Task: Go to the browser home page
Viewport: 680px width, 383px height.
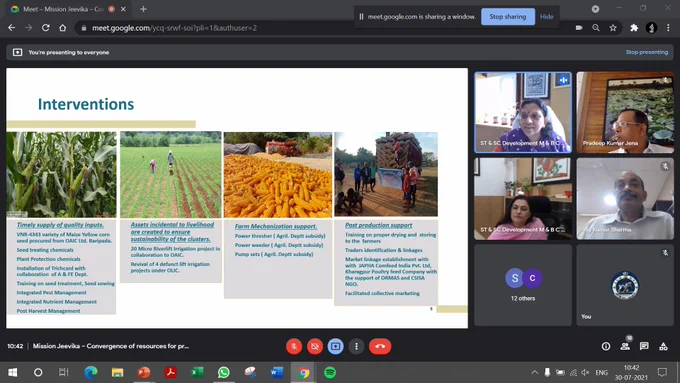Action: [x=63, y=28]
